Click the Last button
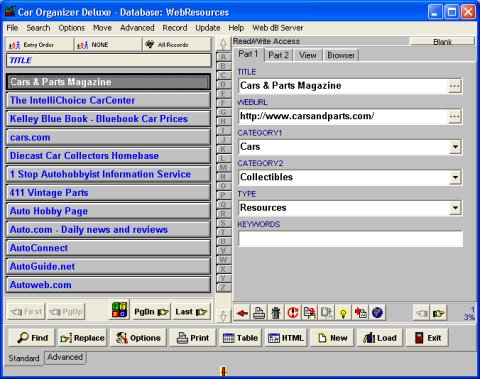The image size is (480, 379). click(x=191, y=312)
